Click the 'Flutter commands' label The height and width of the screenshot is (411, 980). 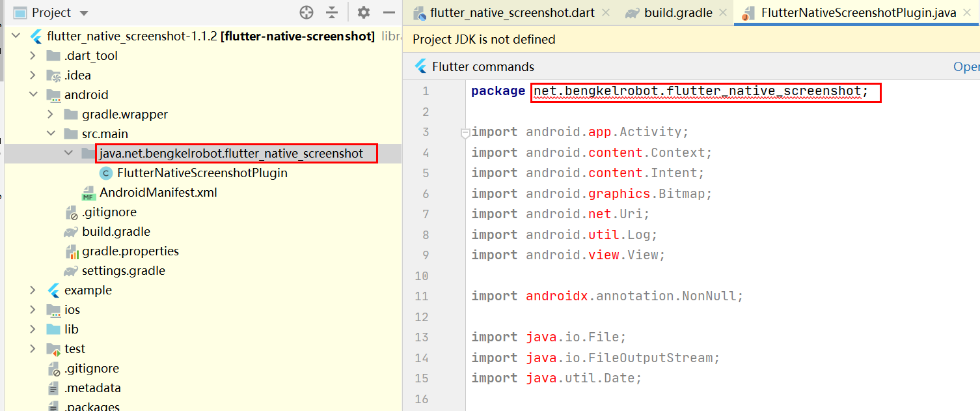click(483, 66)
